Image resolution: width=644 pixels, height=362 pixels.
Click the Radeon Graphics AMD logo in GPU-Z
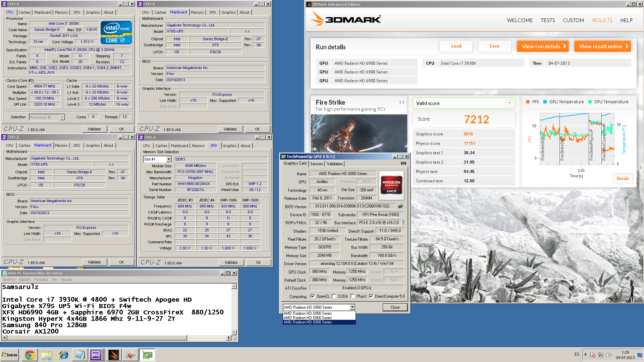pyautogui.click(x=391, y=185)
